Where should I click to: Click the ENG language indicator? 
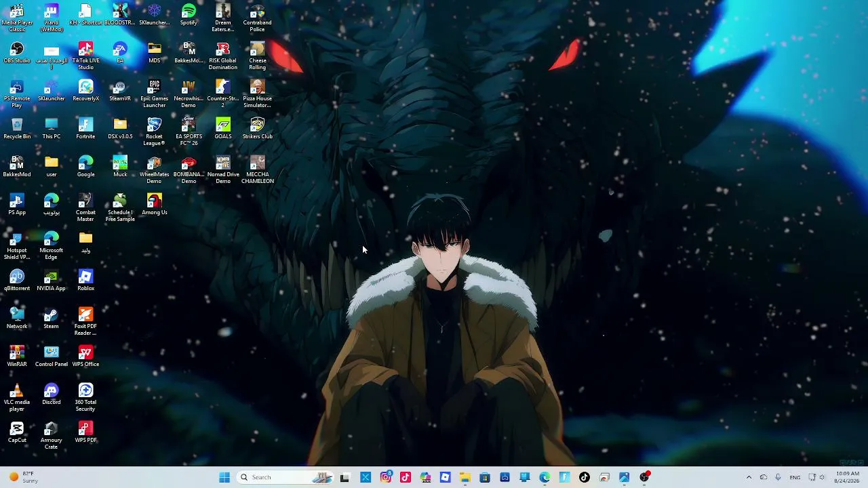(795, 477)
